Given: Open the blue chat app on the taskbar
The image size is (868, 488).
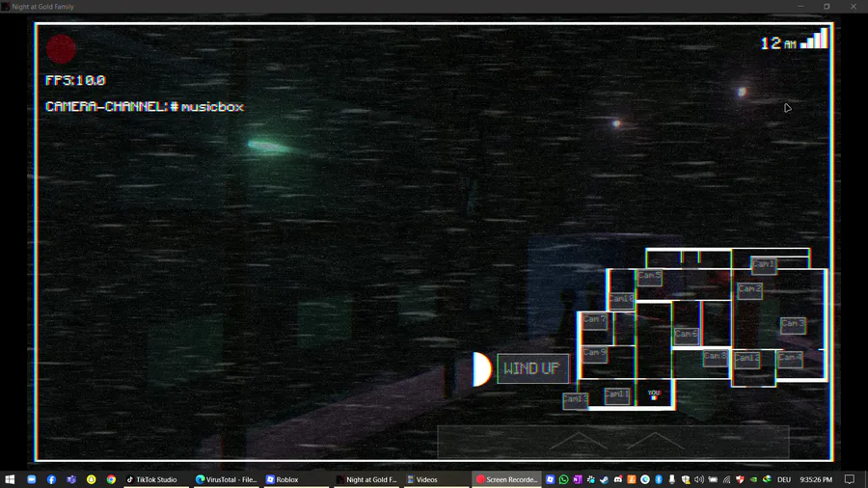Looking at the screenshot, I should tap(32, 479).
